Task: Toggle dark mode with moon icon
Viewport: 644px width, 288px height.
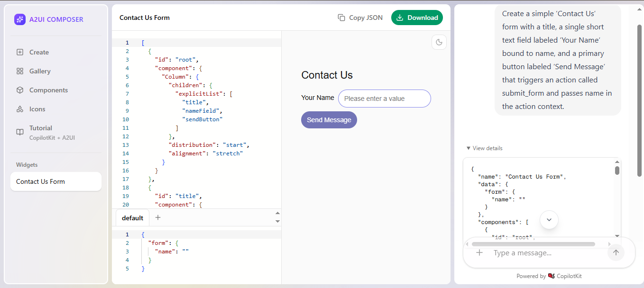Action: (439, 42)
